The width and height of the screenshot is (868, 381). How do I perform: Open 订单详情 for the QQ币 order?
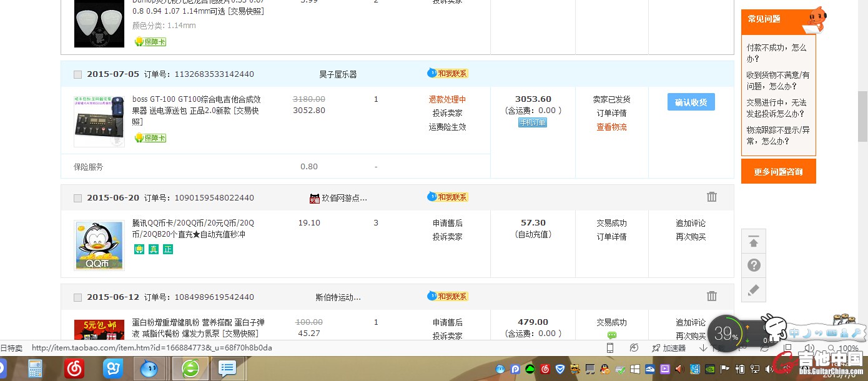(611, 237)
